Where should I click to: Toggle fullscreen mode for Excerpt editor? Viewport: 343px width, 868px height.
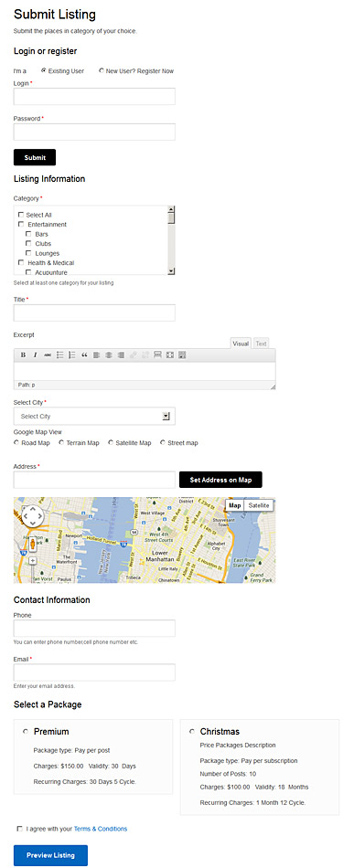[x=169, y=355]
